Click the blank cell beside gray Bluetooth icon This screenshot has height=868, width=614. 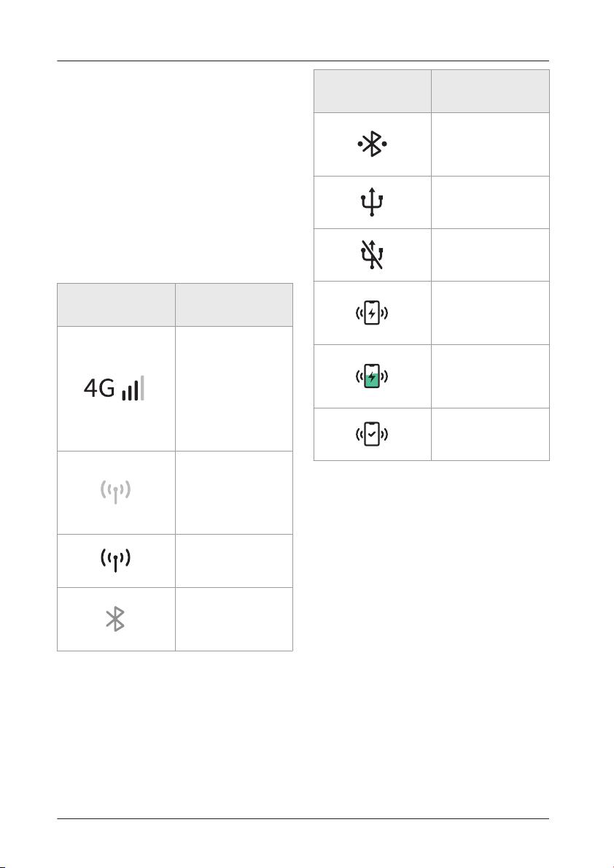(x=233, y=619)
